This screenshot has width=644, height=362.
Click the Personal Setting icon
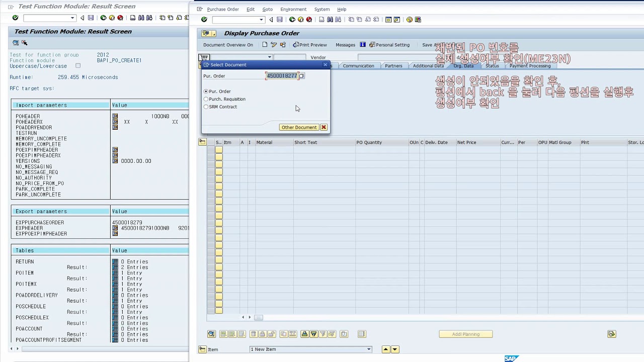coord(372,45)
